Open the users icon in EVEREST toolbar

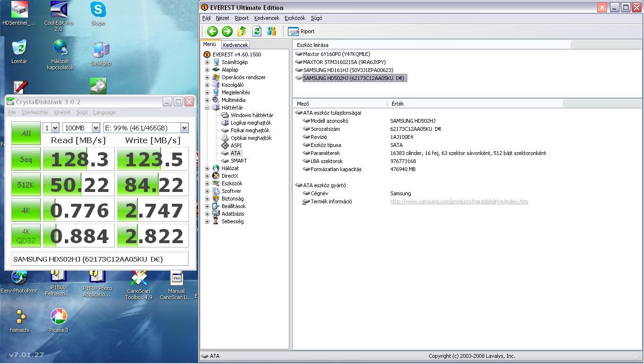[x=271, y=31]
